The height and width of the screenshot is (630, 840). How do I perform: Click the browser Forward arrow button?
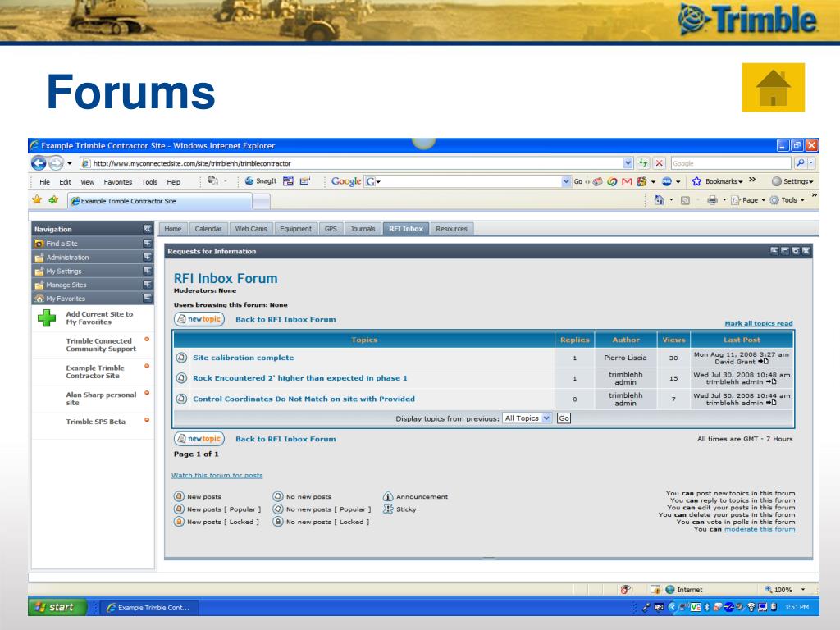(x=56, y=163)
